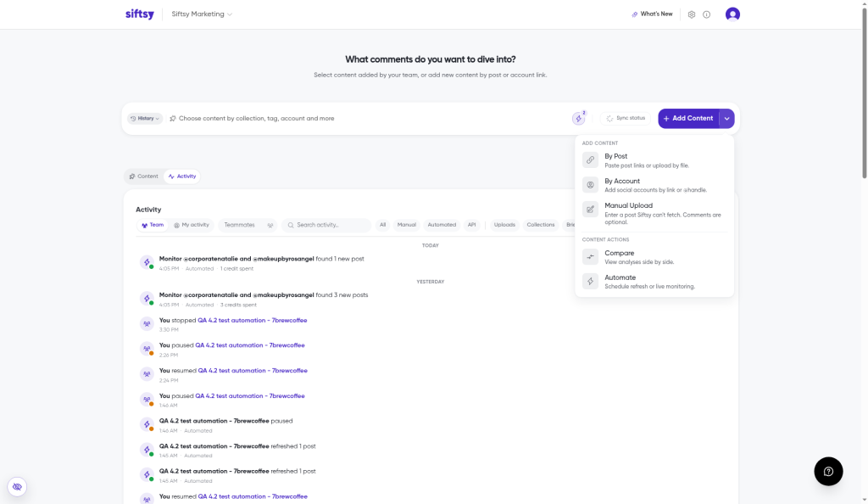
Task: Click the Sync status button
Action: [x=626, y=119]
